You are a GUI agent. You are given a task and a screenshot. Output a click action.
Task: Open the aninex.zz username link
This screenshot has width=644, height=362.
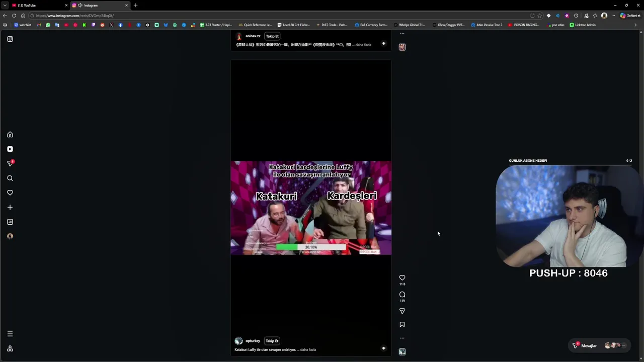tap(253, 36)
